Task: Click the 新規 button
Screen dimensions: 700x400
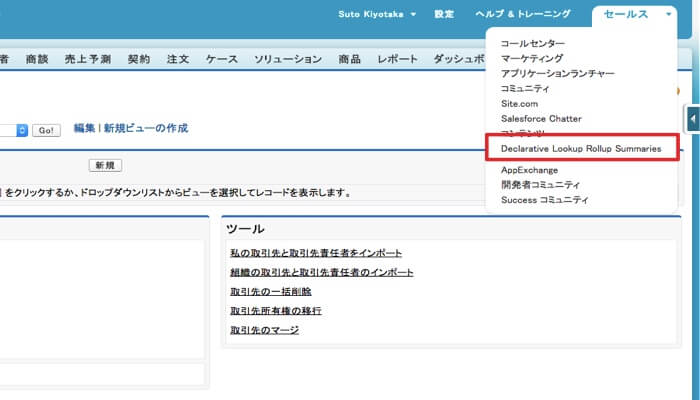Action: [105, 165]
